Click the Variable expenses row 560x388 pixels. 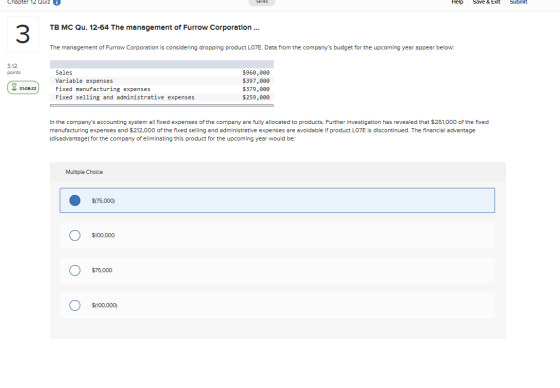pyautogui.click(x=162, y=81)
